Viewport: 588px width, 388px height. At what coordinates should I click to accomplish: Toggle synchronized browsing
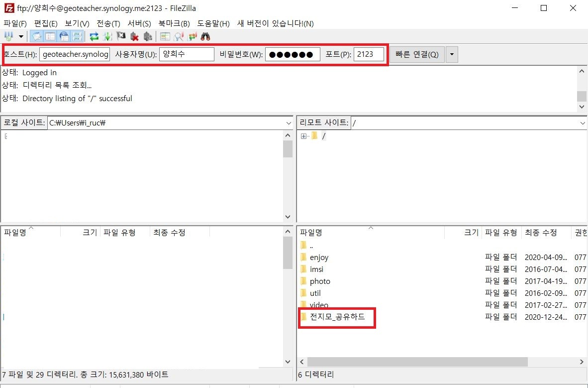click(x=193, y=36)
